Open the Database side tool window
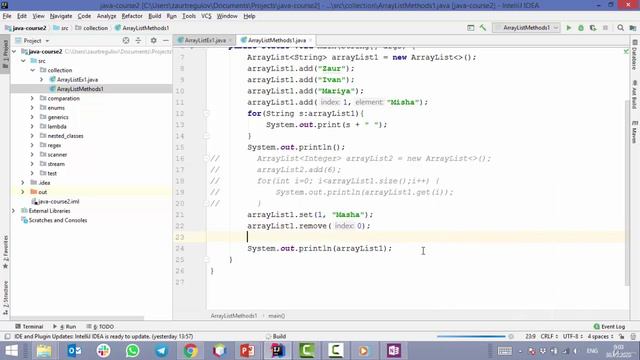The image size is (640, 360). 634,55
